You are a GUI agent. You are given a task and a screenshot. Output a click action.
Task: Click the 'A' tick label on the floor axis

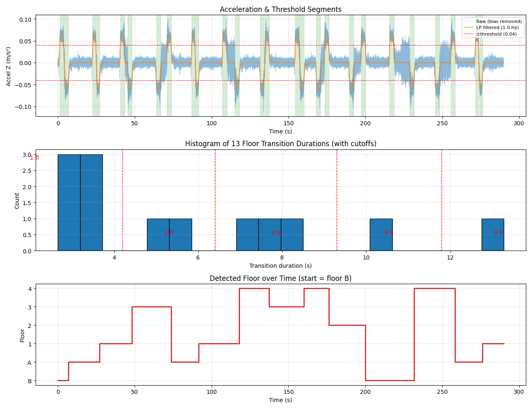click(29, 363)
